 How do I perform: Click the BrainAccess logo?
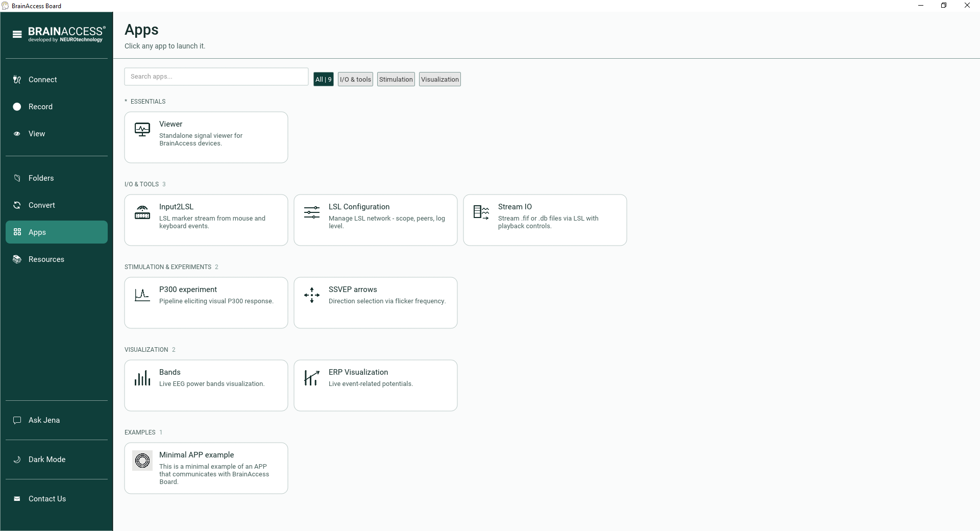(x=67, y=34)
